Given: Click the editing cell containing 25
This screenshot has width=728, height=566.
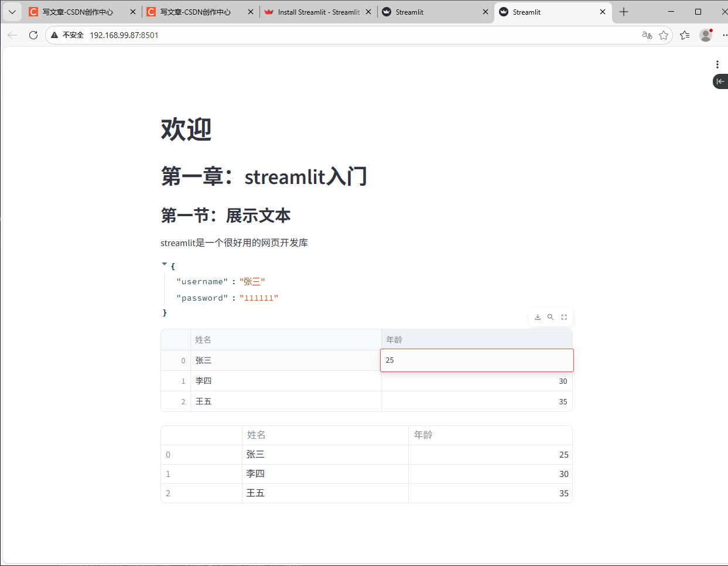Looking at the screenshot, I should pos(477,360).
